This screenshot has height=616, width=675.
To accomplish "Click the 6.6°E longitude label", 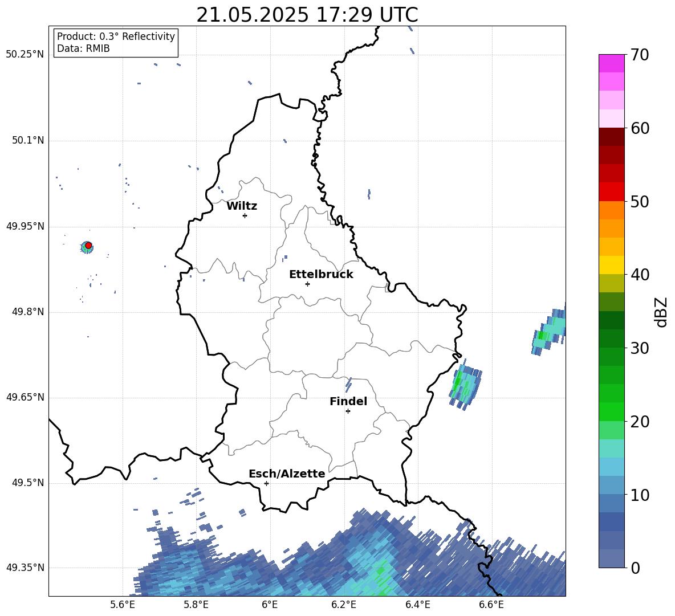I will [491, 605].
